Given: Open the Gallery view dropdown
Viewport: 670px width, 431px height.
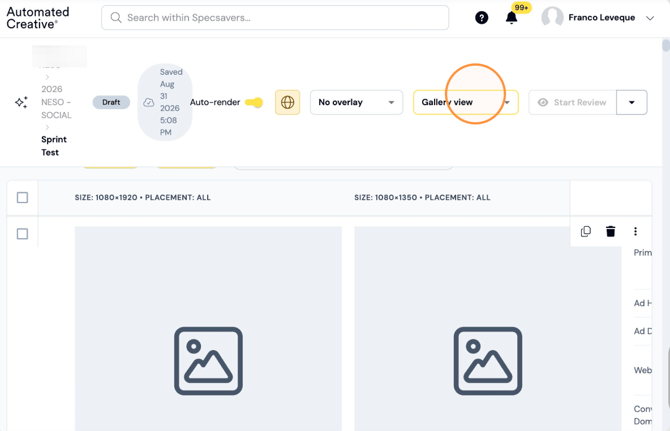Looking at the screenshot, I should click(466, 102).
